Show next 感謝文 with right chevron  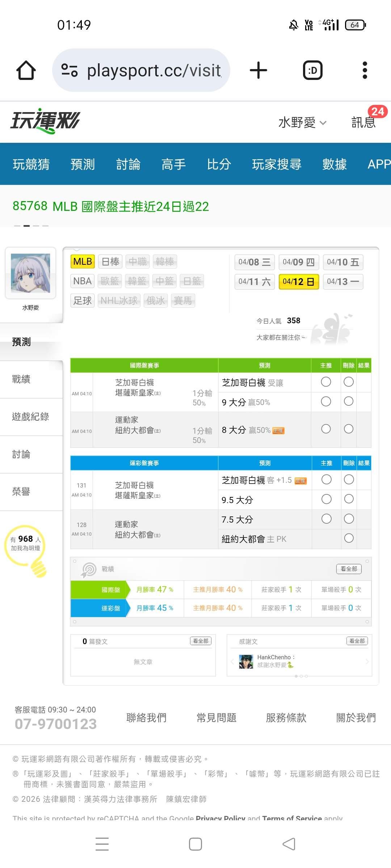[367, 661]
